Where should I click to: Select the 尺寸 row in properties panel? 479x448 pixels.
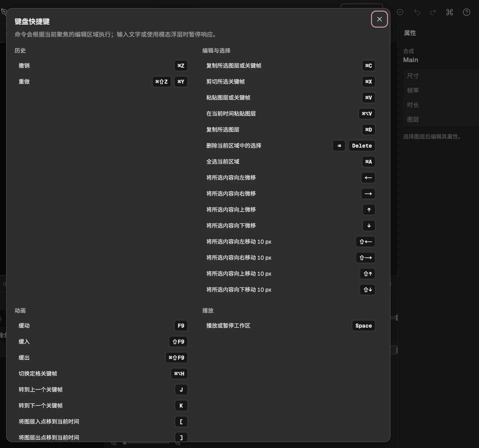point(441,76)
